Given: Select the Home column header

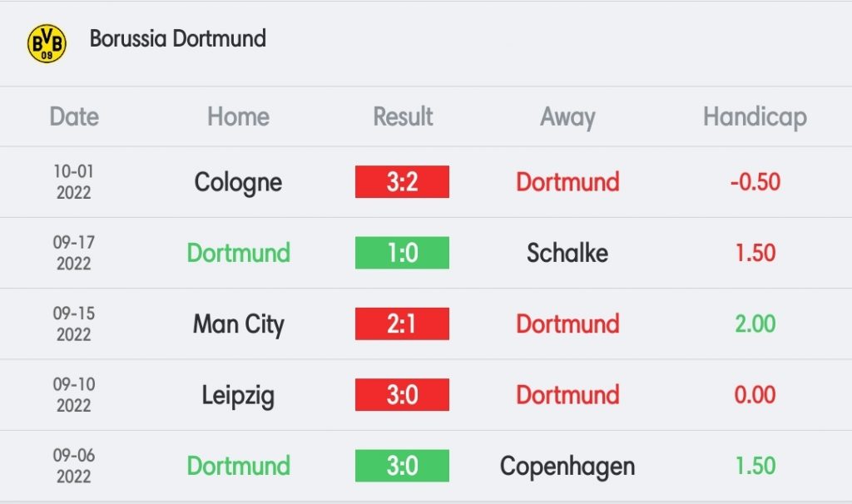Looking at the screenshot, I should coord(238,116).
